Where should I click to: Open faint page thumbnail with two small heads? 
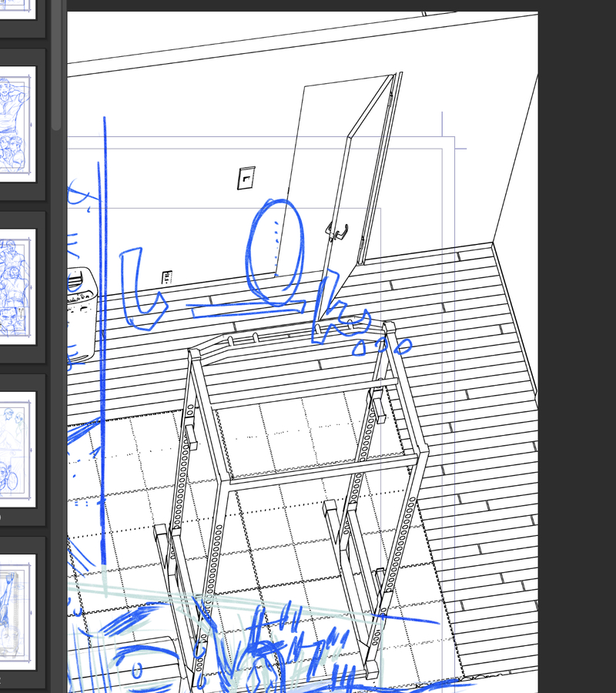point(18,450)
